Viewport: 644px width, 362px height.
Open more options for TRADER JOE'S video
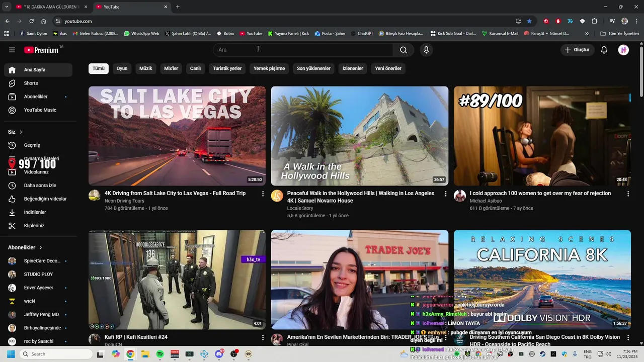click(445, 337)
